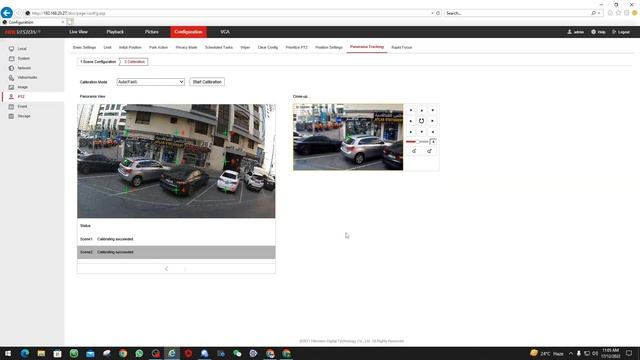Tilt the PTZ camera down
Screen dimensions: 640x360
click(x=422, y=132)
